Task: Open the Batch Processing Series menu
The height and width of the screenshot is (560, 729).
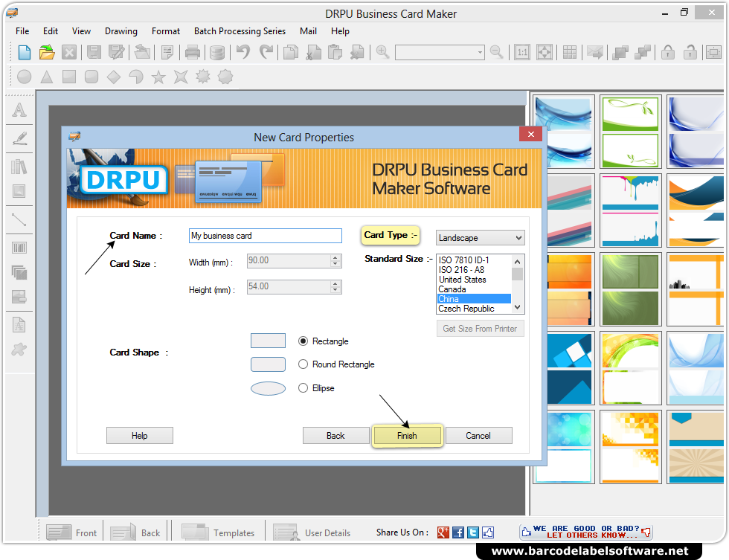Action: (240, 31)
